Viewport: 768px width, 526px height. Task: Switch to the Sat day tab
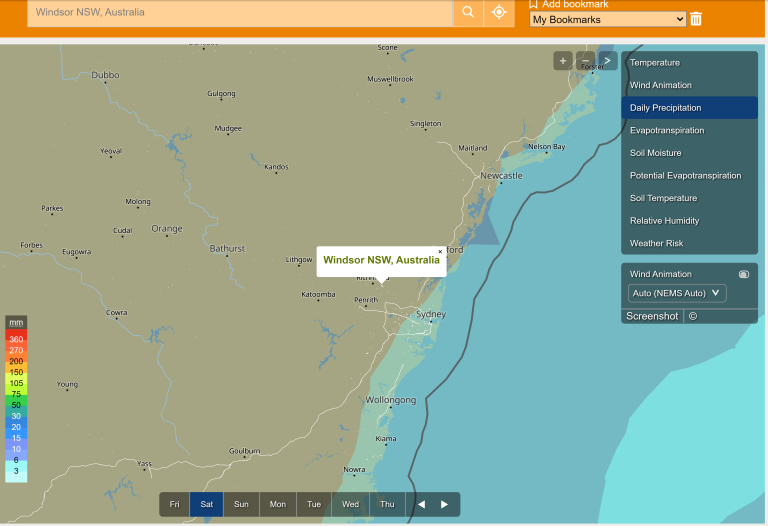click(207, 504)
